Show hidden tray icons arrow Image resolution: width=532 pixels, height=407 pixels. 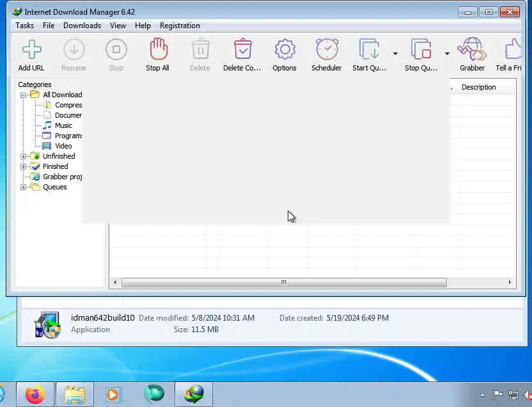[483, 395]
